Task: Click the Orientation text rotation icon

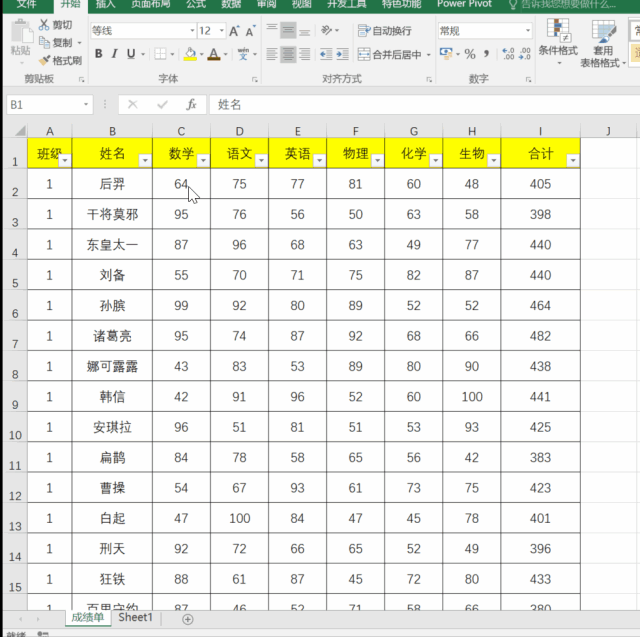Action: (327, 30)
